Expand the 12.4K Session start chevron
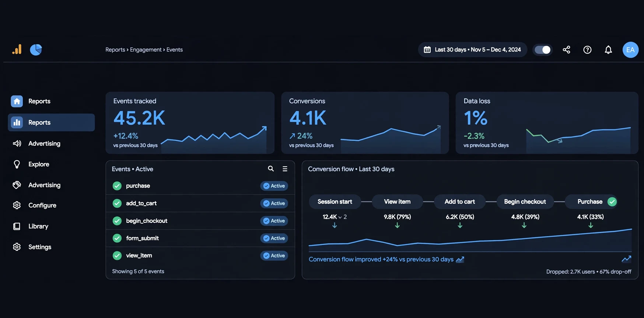 [340, 217]
